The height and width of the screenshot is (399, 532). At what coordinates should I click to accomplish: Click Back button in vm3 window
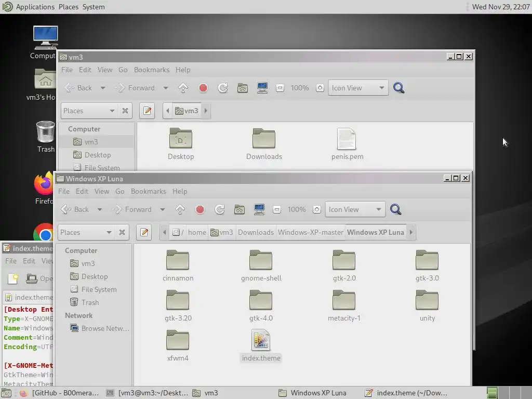[78, 88]
